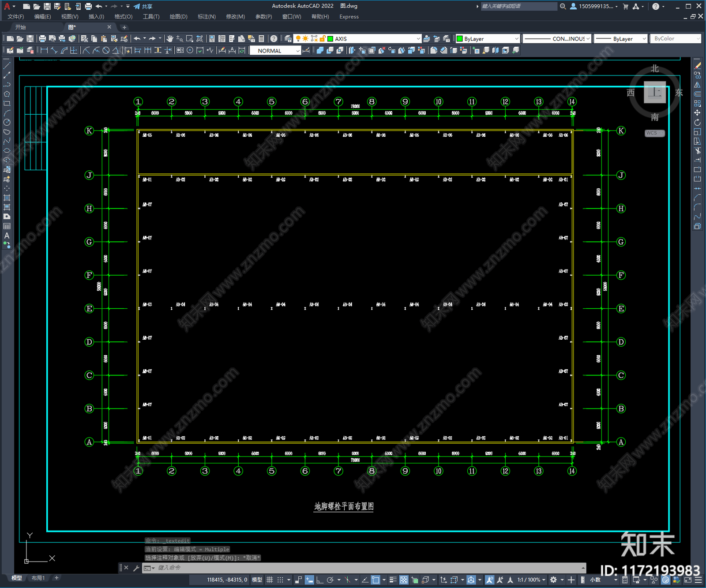This screenshot has width=706, height=588.
Task: Open the Help question mark icon in toolbar
Action: point(274,39)
